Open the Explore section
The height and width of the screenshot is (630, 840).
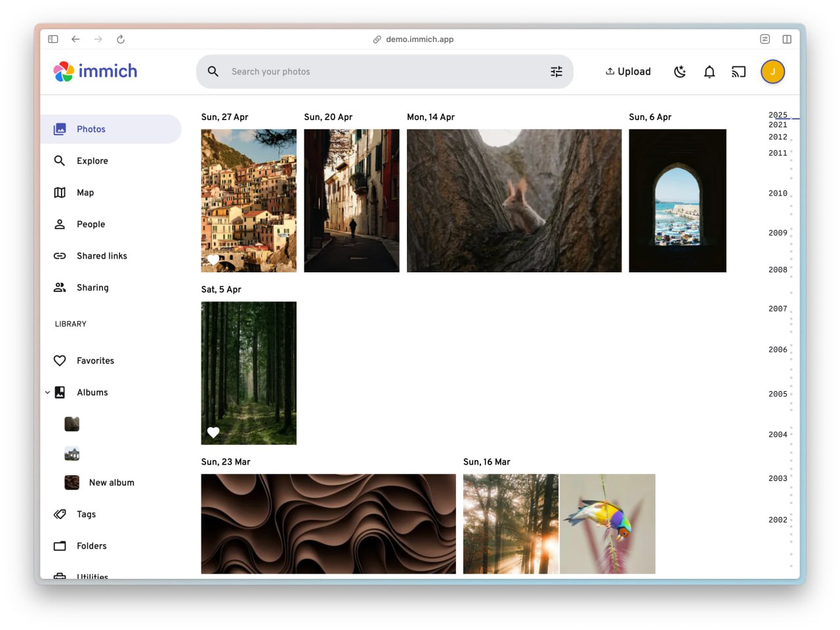[x=92, y=161]
